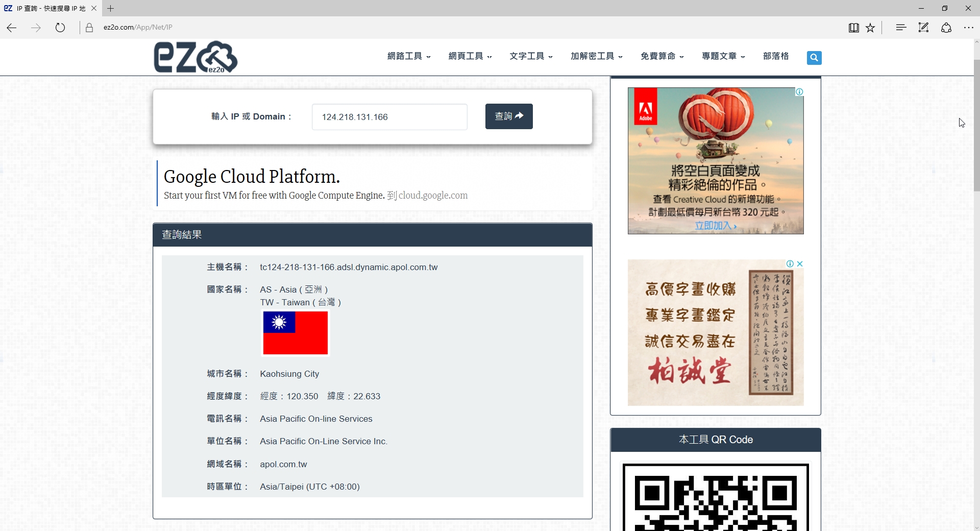Screen dimensions: 980x531
Task: Expand the 免費算命 menu
Action: 662,56
